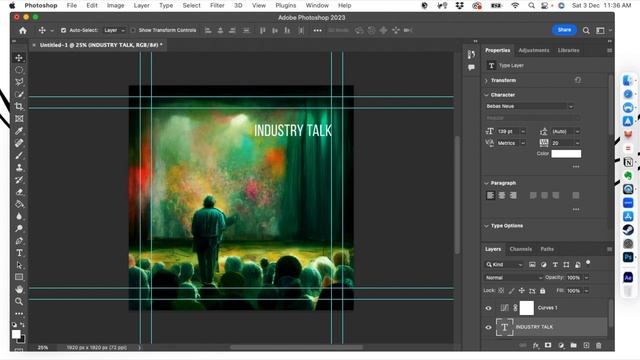This screenshot has height=360, width=640.
Task: Select the Horizontal Type tool
Action: (19, 253)
